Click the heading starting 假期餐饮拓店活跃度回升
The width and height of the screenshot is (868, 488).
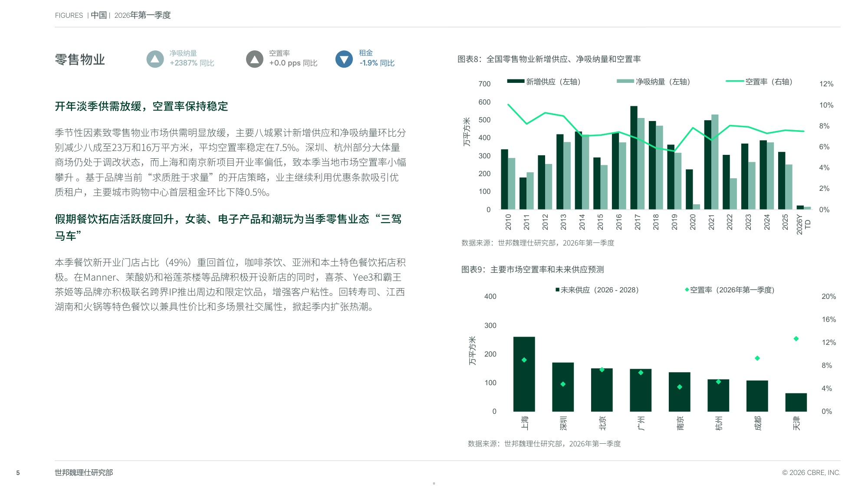[228, 227]
